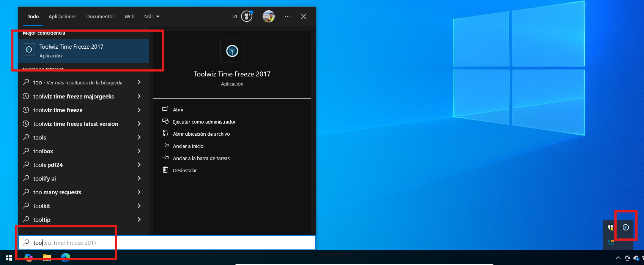Expand 'toolwiz time freeze majorgeeks' arrow
644x265 pixels.
point(139,96)
